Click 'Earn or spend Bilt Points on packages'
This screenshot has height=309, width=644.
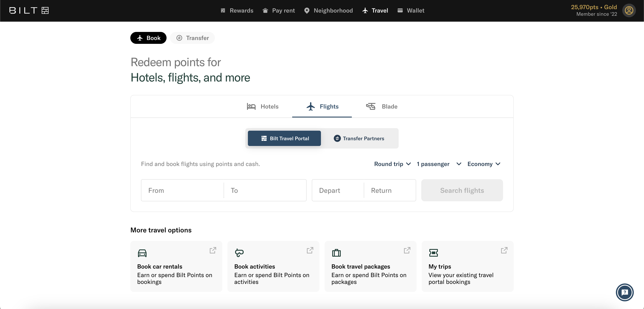(369, 279)
